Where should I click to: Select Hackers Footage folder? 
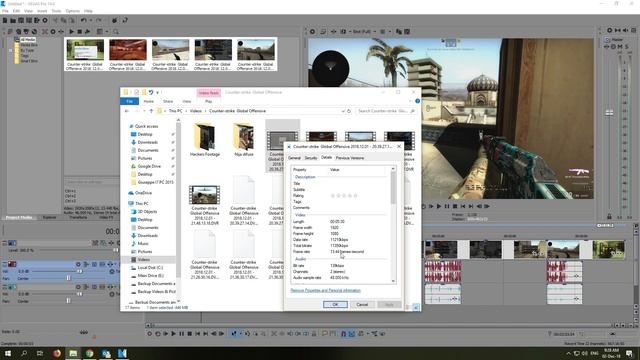pos(204,140)
